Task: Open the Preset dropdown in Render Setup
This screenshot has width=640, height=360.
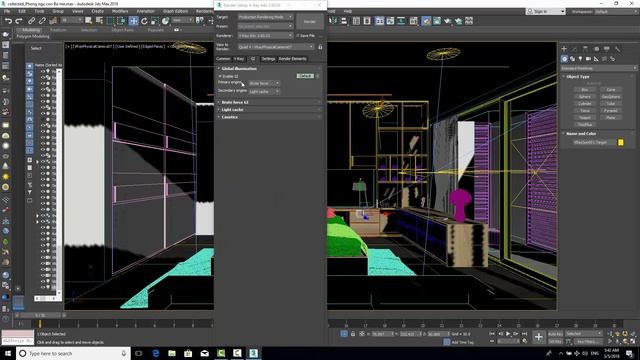Action: (x=265, y=27)
